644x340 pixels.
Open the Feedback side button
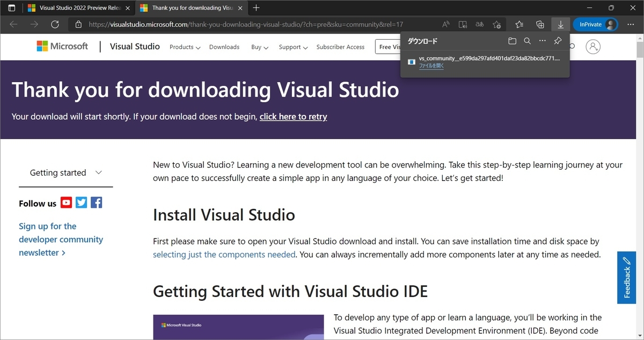pos(626,277)
